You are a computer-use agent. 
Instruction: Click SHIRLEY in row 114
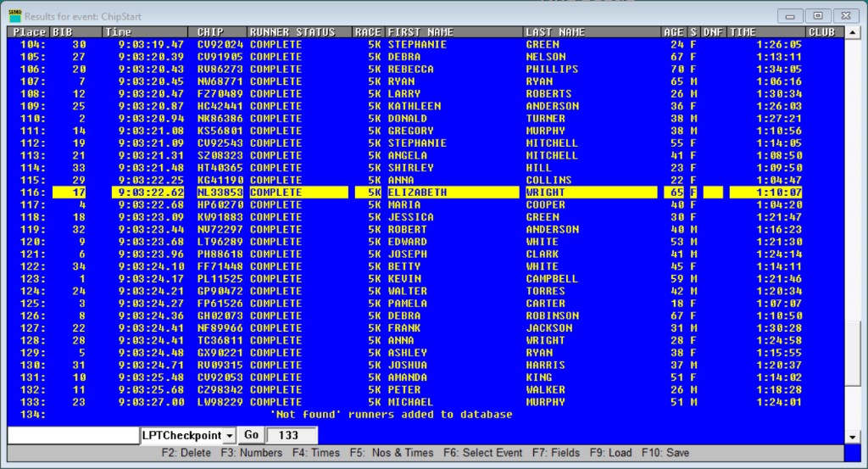click(x=411, y=168)
